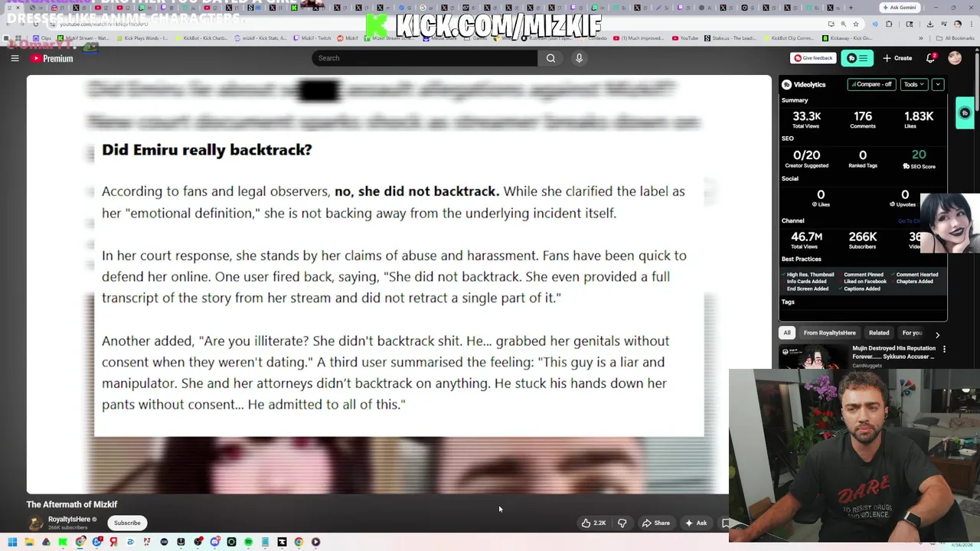Screen dimensions: 980x551
Task: Open the YouTube bookmark in bookmarks bar
Action: [684, 37]
